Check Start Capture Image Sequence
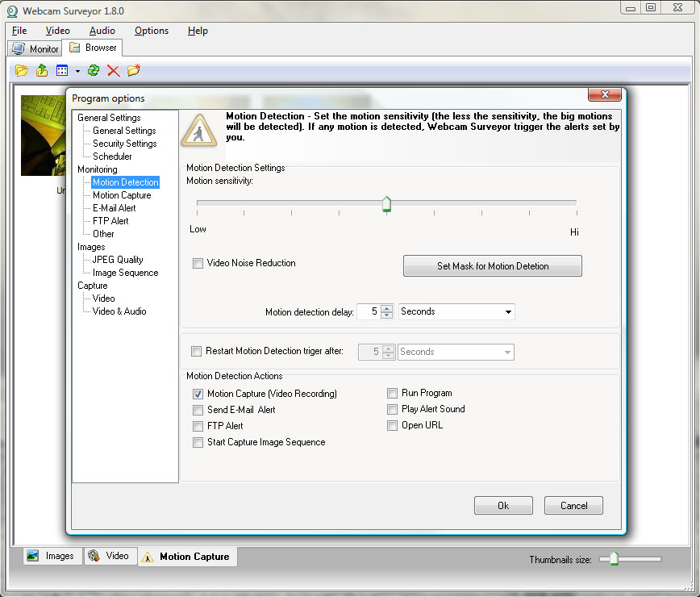This screenshot has height=597, width=700. pyautogui.click(x=198, y=442)
